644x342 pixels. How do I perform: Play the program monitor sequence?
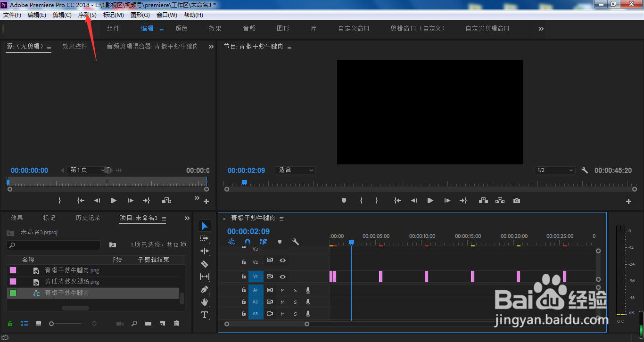pos(430,201)
